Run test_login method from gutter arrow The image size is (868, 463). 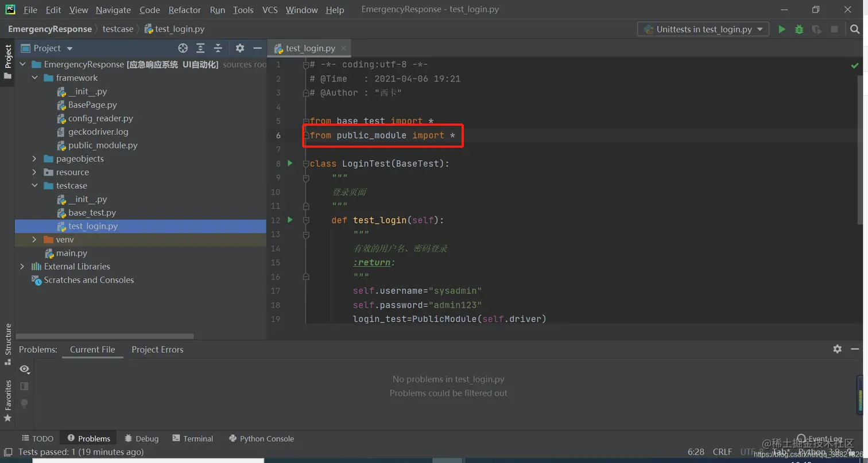290,220
